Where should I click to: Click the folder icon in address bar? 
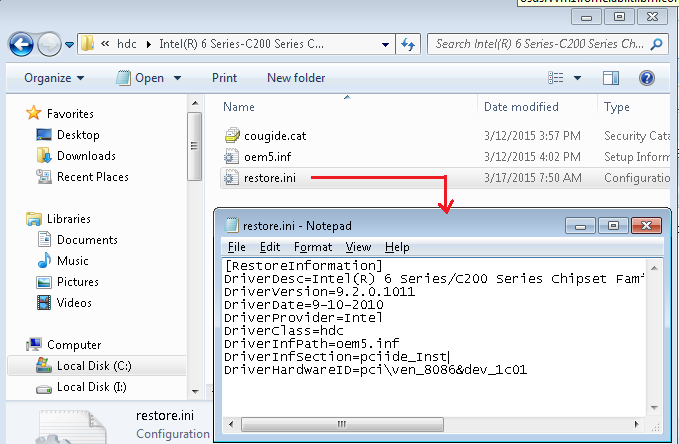87,44
